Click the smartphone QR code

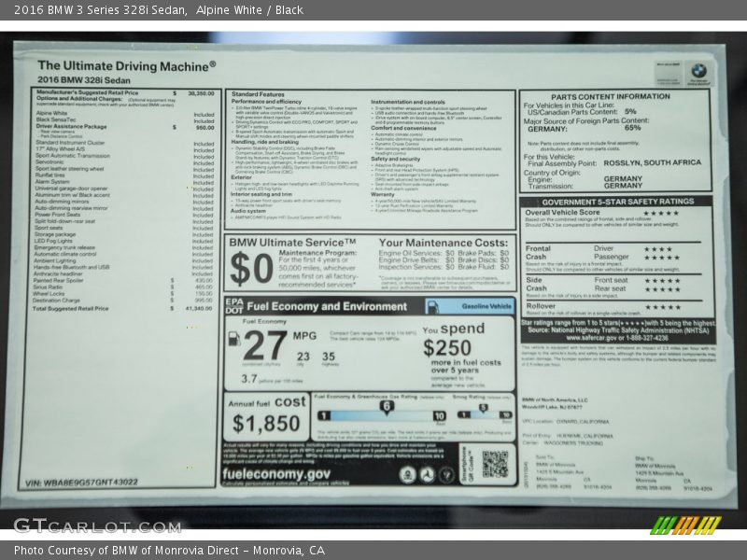pyautogui.click(x=495, y=464)
